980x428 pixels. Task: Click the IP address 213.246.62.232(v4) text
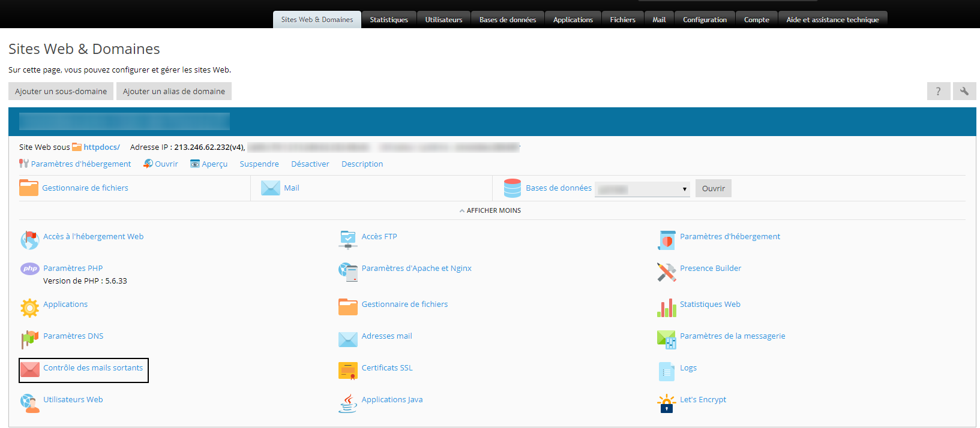pyautogui.click(x=209, y=147)
